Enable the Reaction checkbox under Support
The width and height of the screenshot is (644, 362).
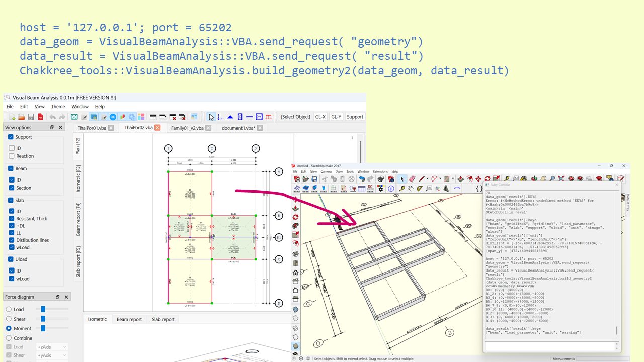pyautogui.click(x=12, y=156)
